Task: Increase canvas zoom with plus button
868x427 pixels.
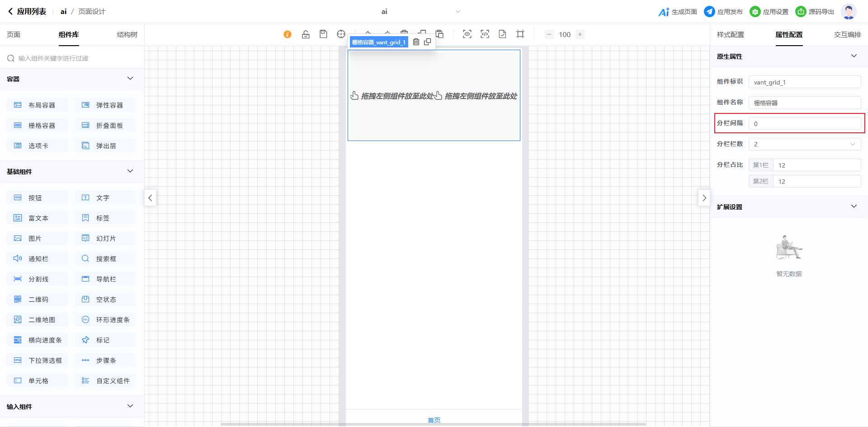Action: pyautogui.click(x=580, y=34)
